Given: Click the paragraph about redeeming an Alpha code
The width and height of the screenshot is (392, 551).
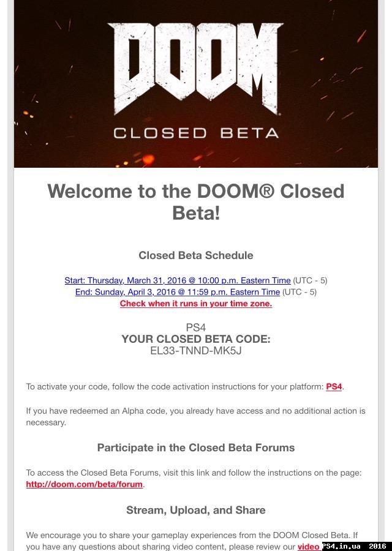Looking at the screenshot, I should [196, 416].
